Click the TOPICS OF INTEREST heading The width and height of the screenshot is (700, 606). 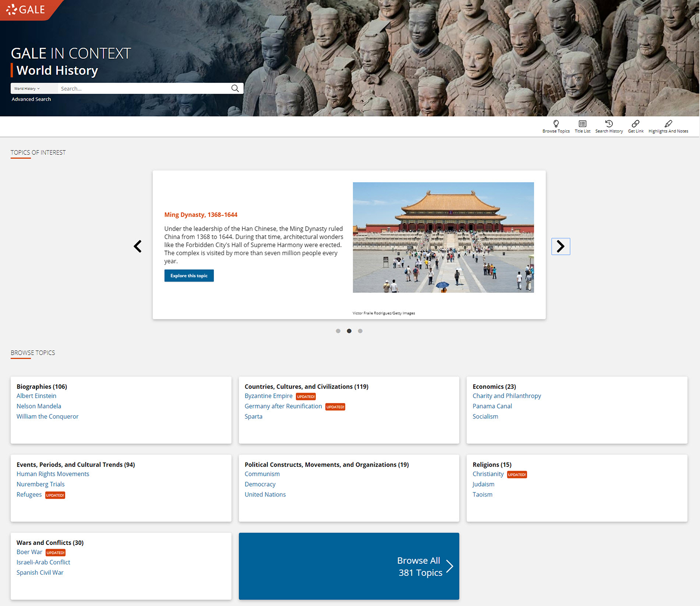(x=38, y=152)
